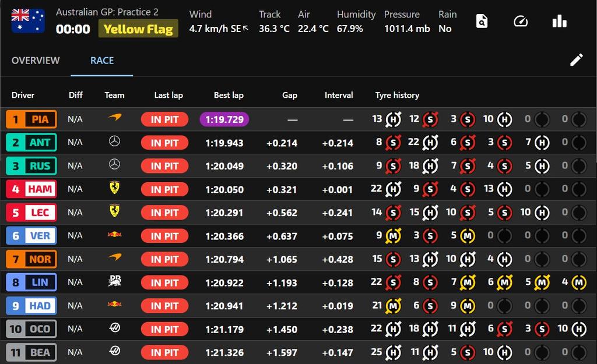Click BEA's first hard tyre icon with 25 laps
Screen dimensions: 597x364
coord(394,352)
